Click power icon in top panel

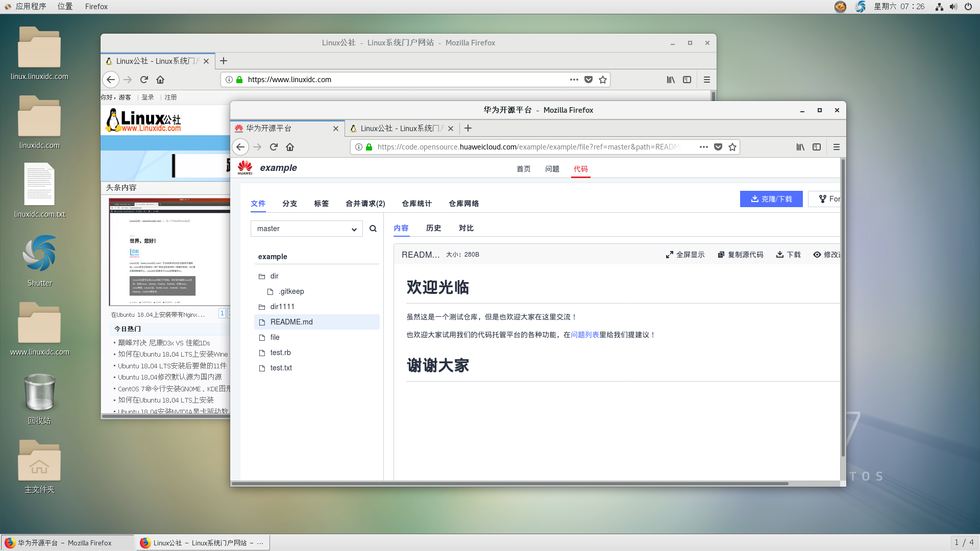pyautogui.click(x=968, y=7)
